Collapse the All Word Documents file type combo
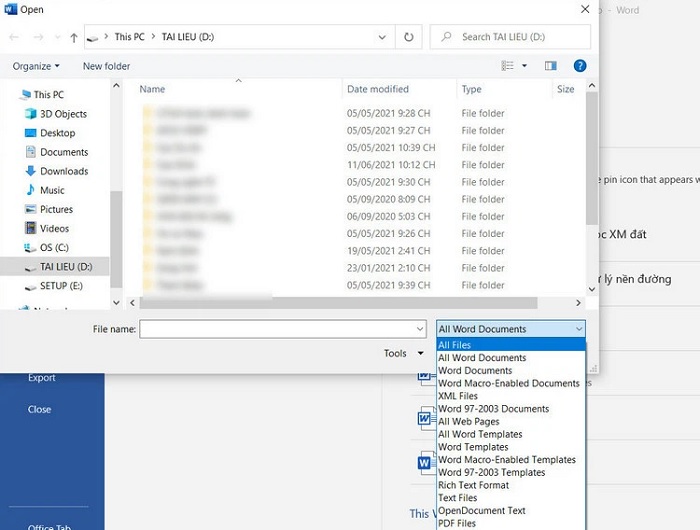 (511, 329)
